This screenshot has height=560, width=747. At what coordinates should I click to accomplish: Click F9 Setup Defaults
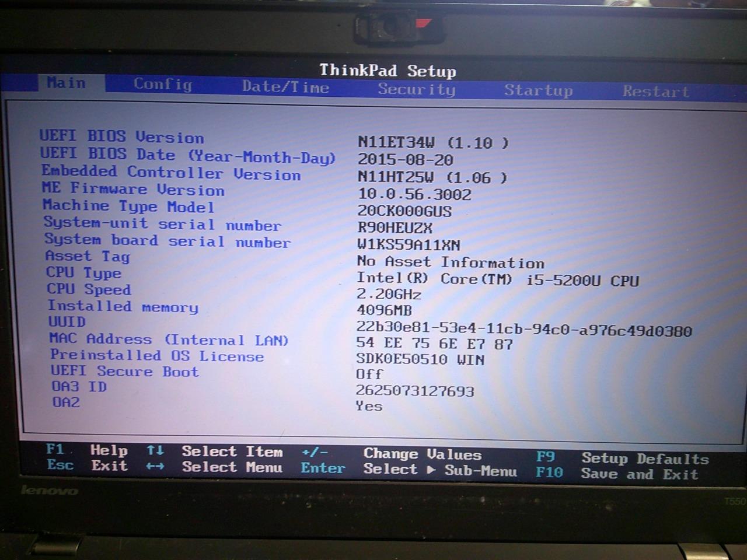[623, 458]
